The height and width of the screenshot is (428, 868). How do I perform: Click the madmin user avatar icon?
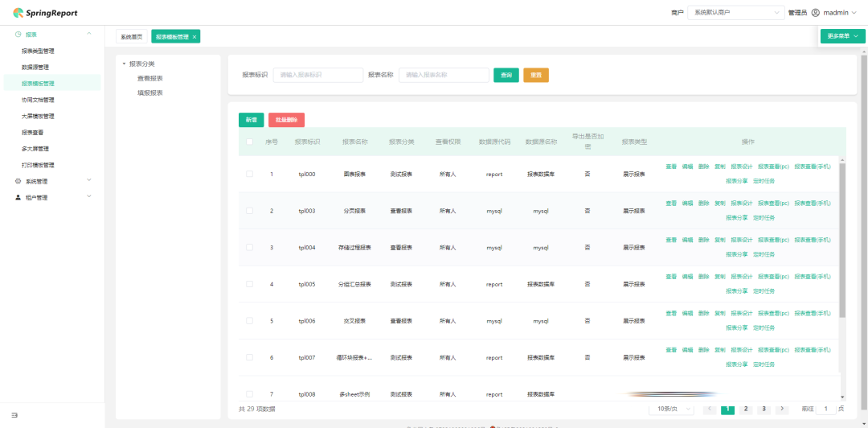815,13
